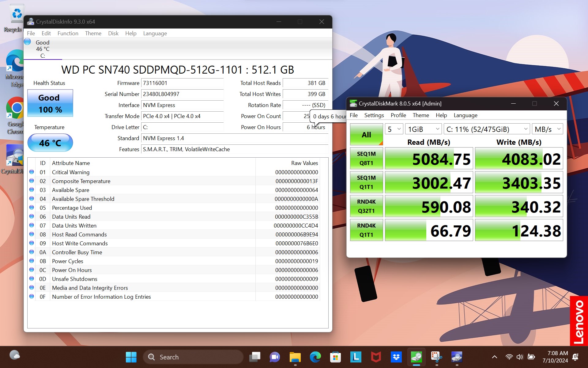588x368 pixels.
Task: Open CrystalDiskInfo File menu
Action: (31, 33)
